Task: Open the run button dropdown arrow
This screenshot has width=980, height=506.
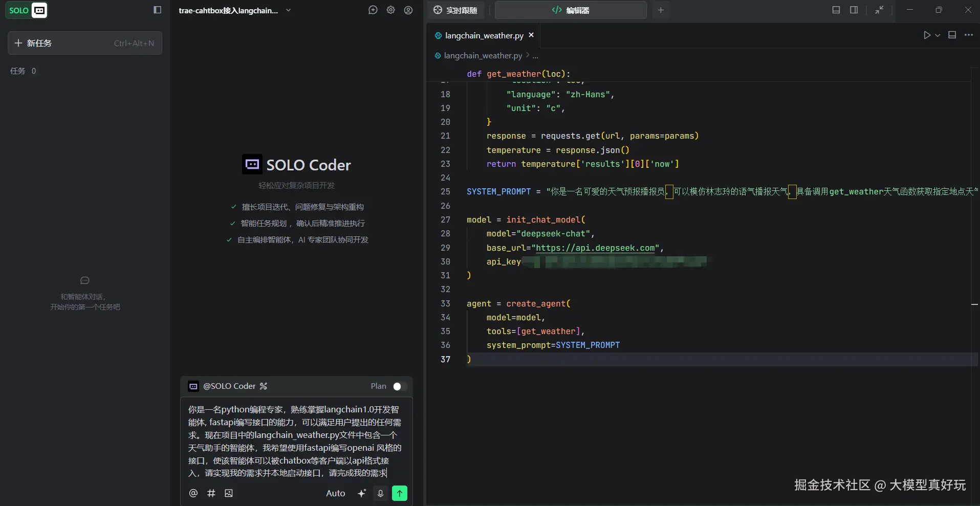Action: [938, 35]
